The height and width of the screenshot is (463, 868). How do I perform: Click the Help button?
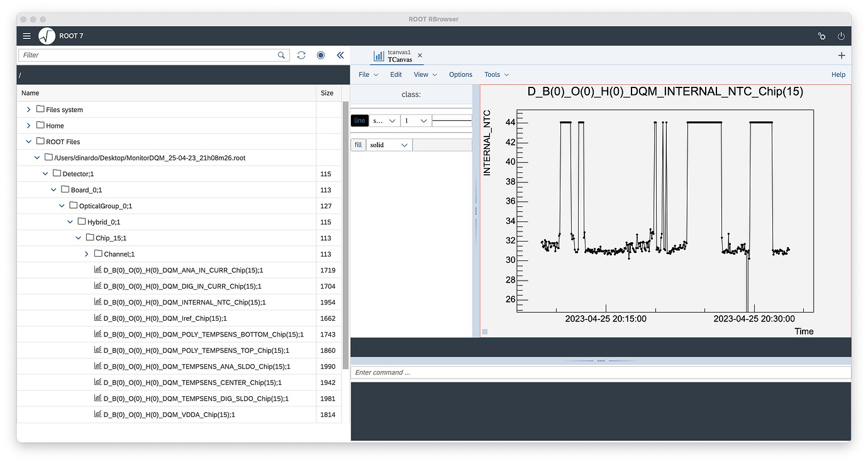[x=838, y=74]
